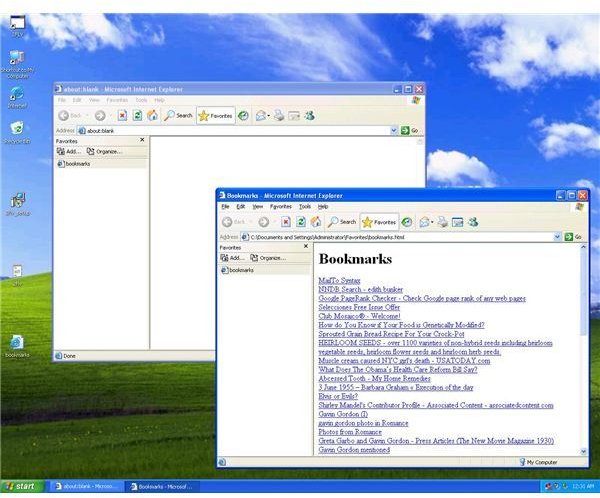Open Club Mosaico Welcome link
The image size is (600, 498).
tap(359, 316)
